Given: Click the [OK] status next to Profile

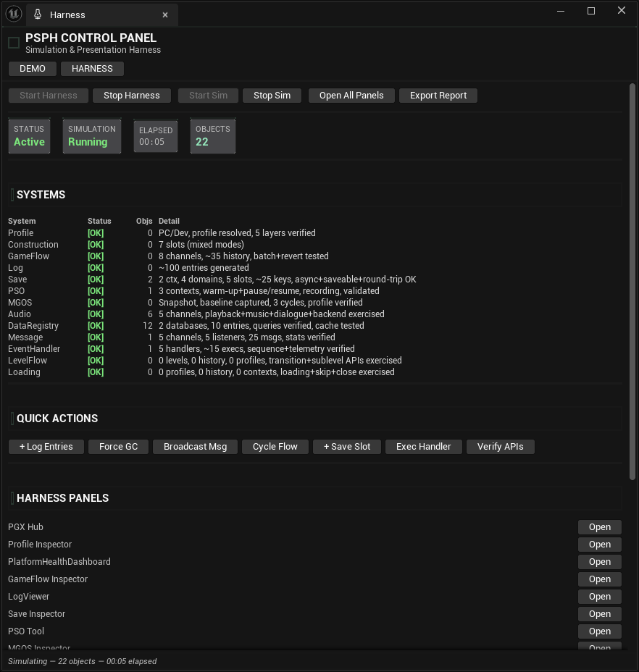Looking at the screenshot, I should [x=95, y=232].
